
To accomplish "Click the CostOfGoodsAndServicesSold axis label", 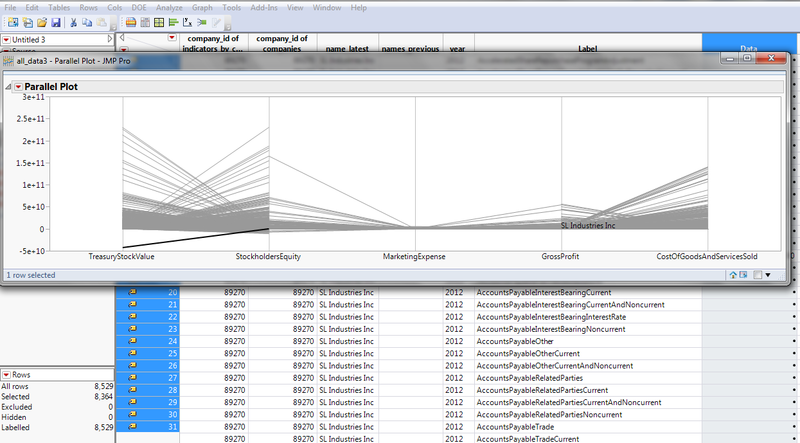I will point(707,257).
